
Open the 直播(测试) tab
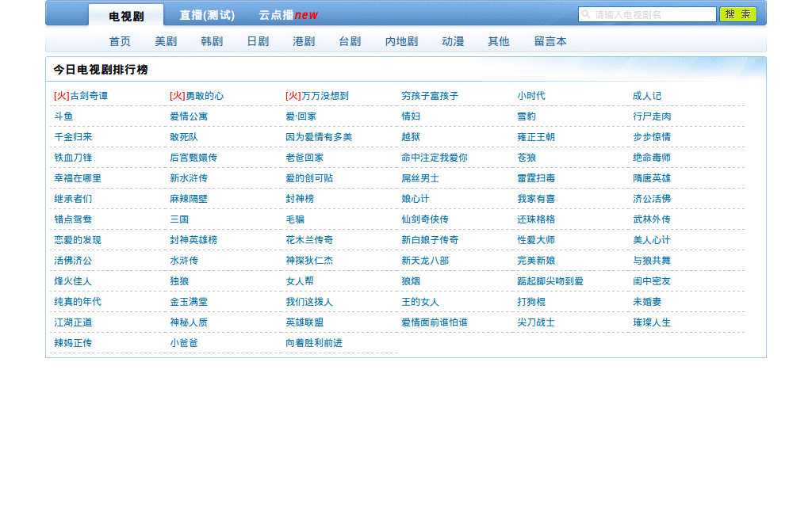point(207,15)
